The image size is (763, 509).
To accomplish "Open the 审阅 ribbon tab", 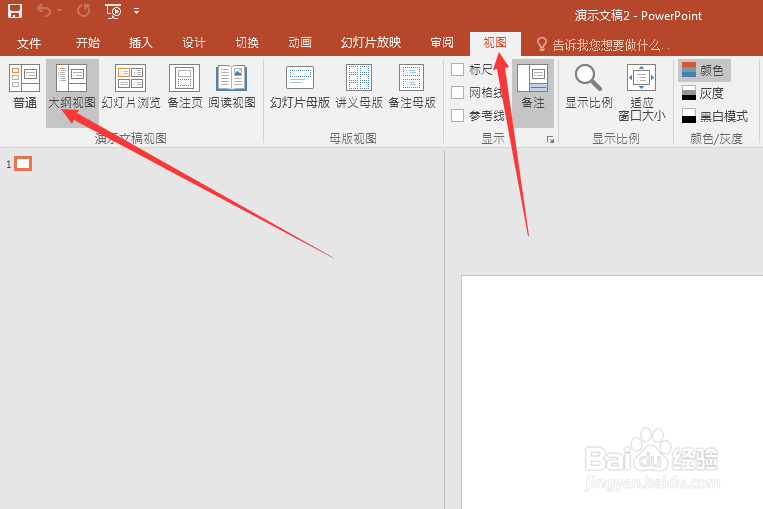I will (442, 43).
